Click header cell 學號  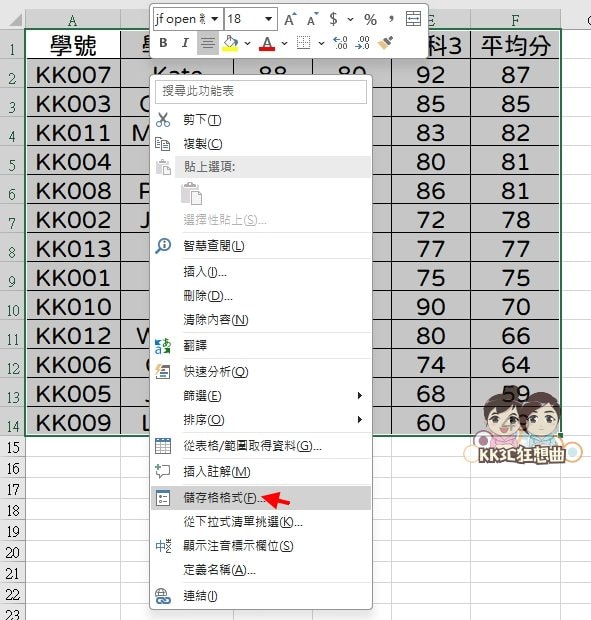(x=73, y=45)
